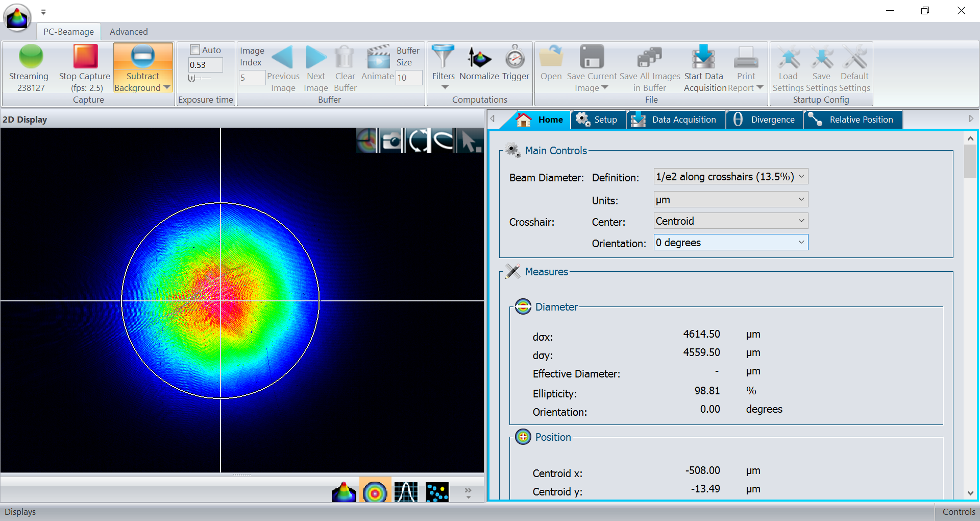Switch to the Advanced ribbon tab

[129, 32]
